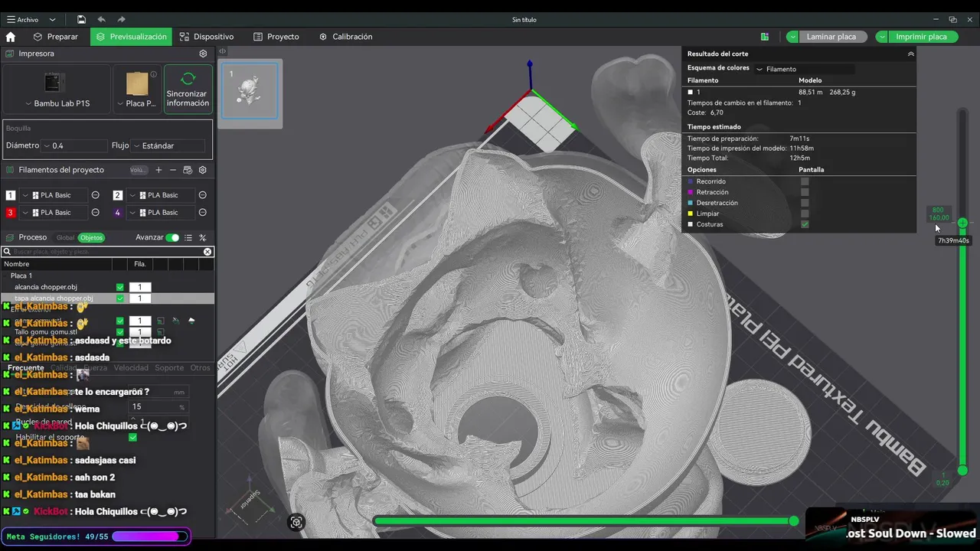The height and width of the screenshot is (551, 980).
Task: Remove a filament with the minus icon
Action: click(173, 170)
